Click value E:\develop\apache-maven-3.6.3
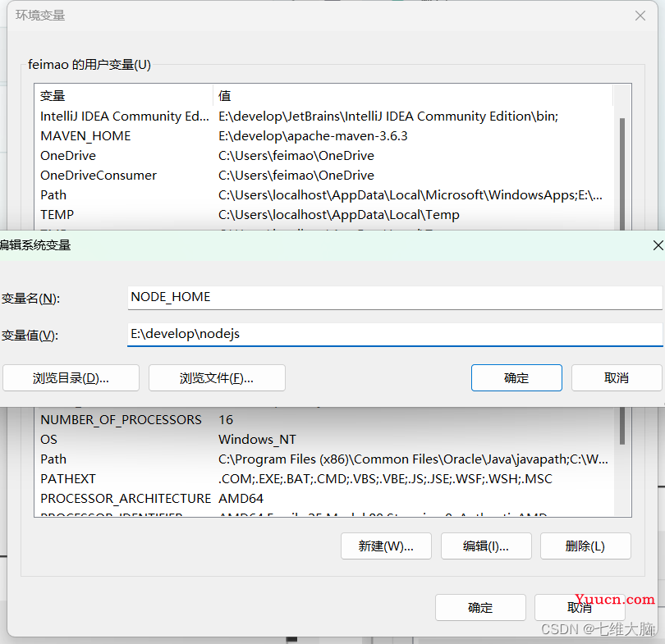This screenshot has width=665, height=644. [x=313, y=136]
